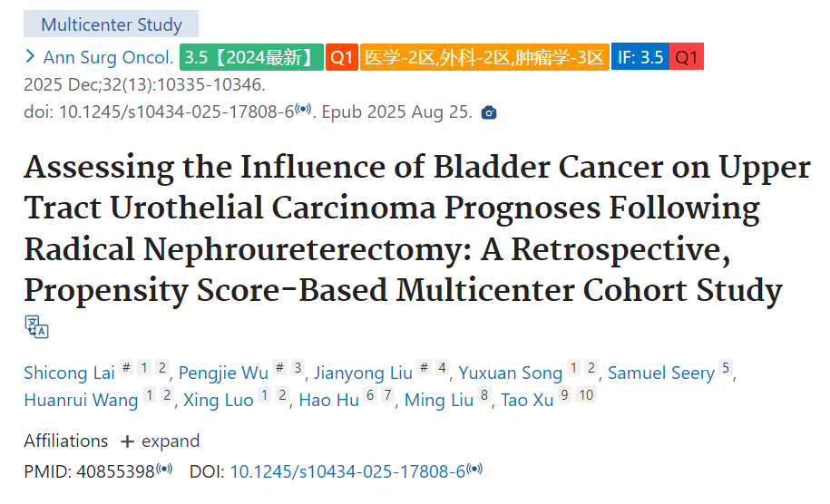Click the signal icon after the bottom DOI link
The height and width of the screenshot is (504, 830).
(x=474, y=469)
